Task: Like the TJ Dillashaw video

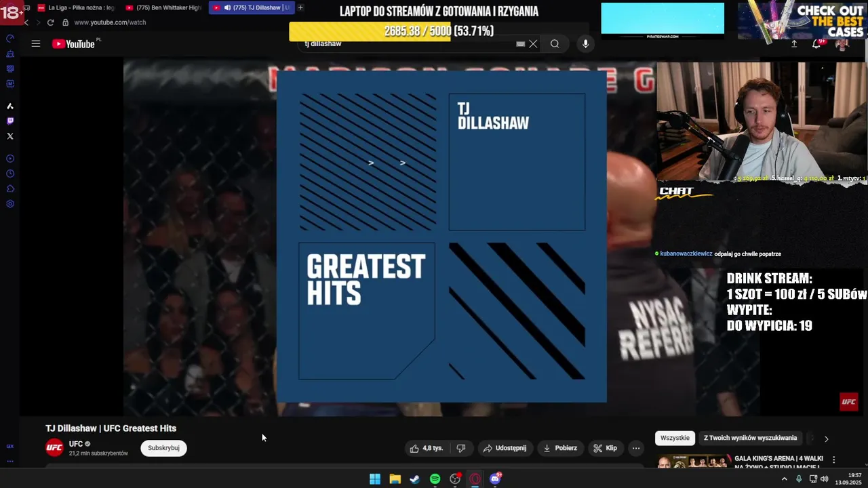Action: (427, 448)
